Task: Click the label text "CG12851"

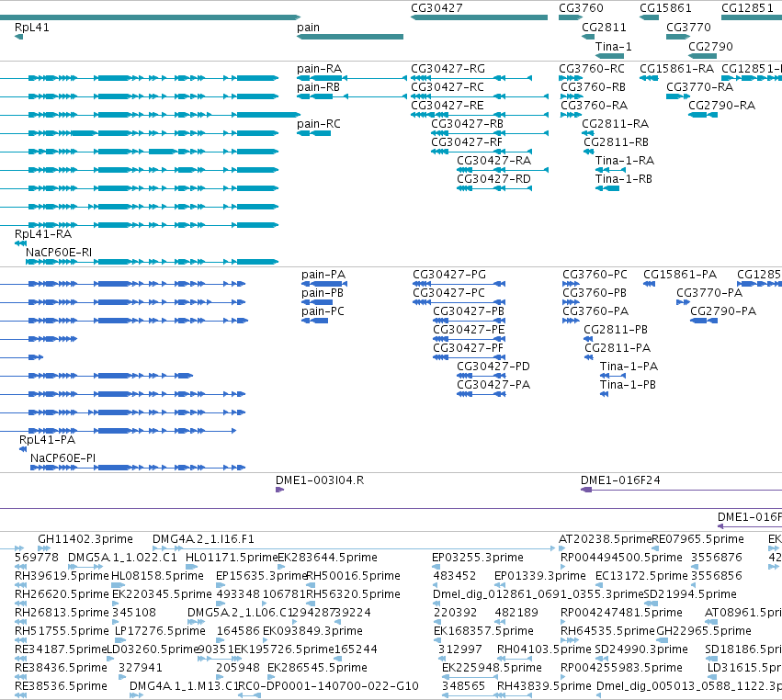Action: (747, 8)
